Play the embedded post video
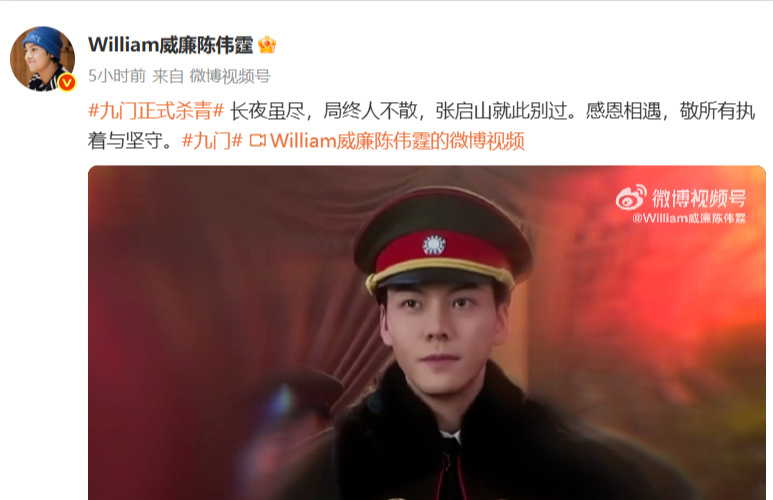This screenshot has height=500, width=773. pyautogui.click(x=427, y=333)
